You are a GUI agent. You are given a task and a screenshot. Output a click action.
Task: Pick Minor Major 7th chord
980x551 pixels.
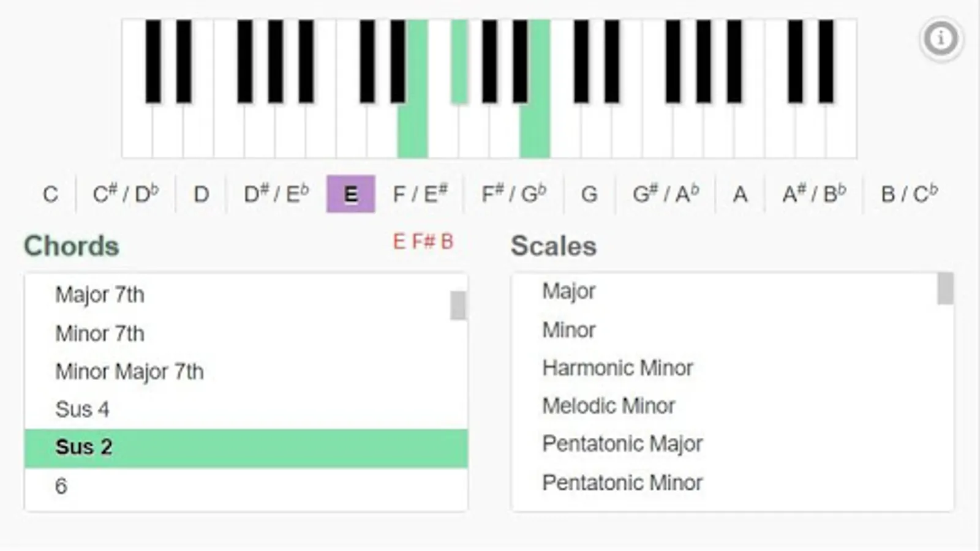[x=129, y=372]
